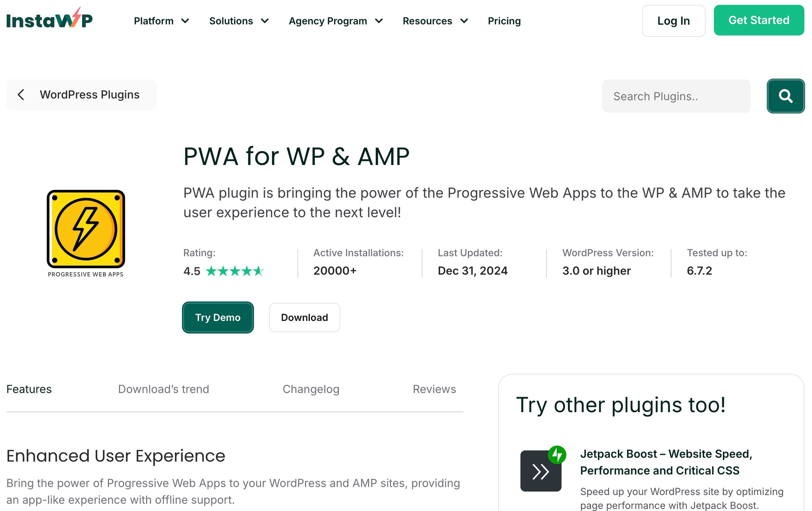This screenshot has width=812, height=511.
Task: Show the Reviews tab
Action: tap(434, 389)
